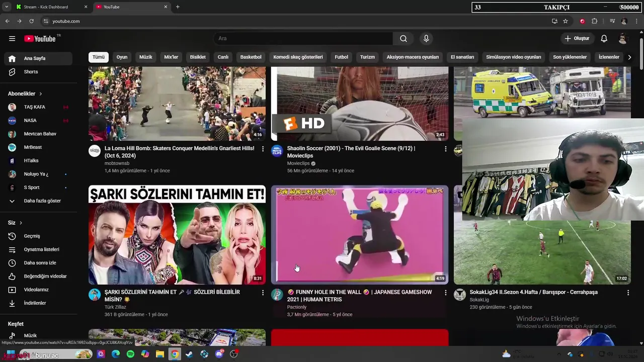Play FUNNY HOLE IN THE WALL thumbnail
This screenshot has width=644, height=362.
[360, 235]
